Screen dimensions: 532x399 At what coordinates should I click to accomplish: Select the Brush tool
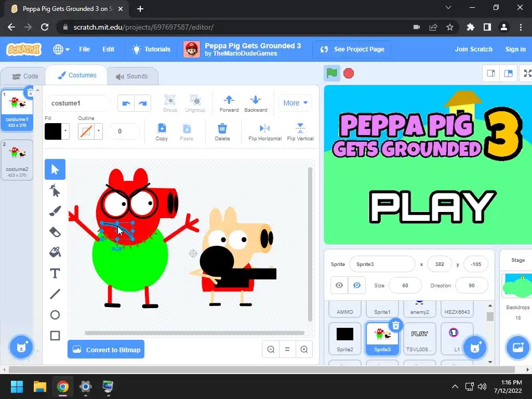55,211
